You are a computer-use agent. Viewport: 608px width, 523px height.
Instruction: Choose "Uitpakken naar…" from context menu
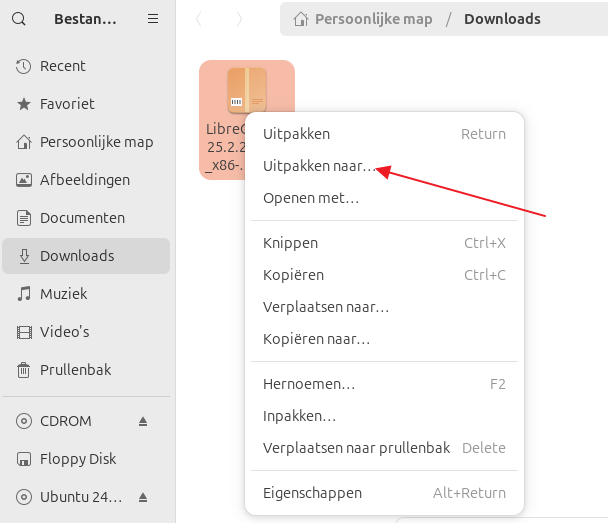point(319,167)
